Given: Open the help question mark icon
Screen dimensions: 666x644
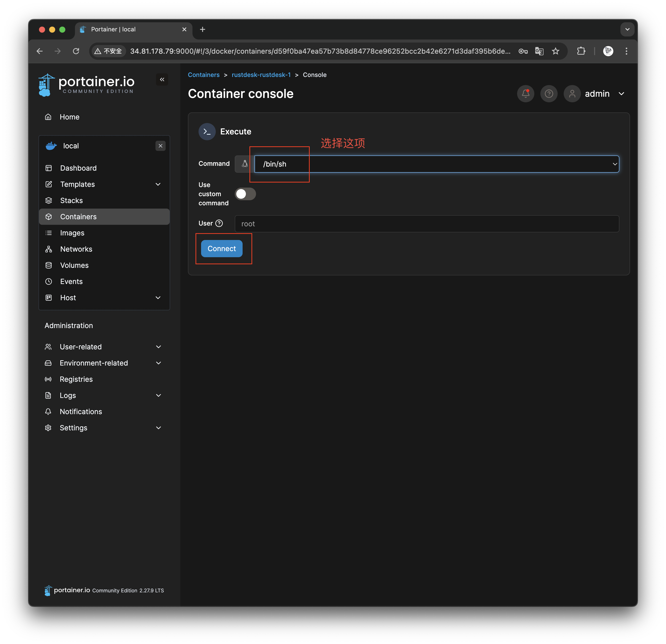Looking at the screenshot, I should [549, 94].
